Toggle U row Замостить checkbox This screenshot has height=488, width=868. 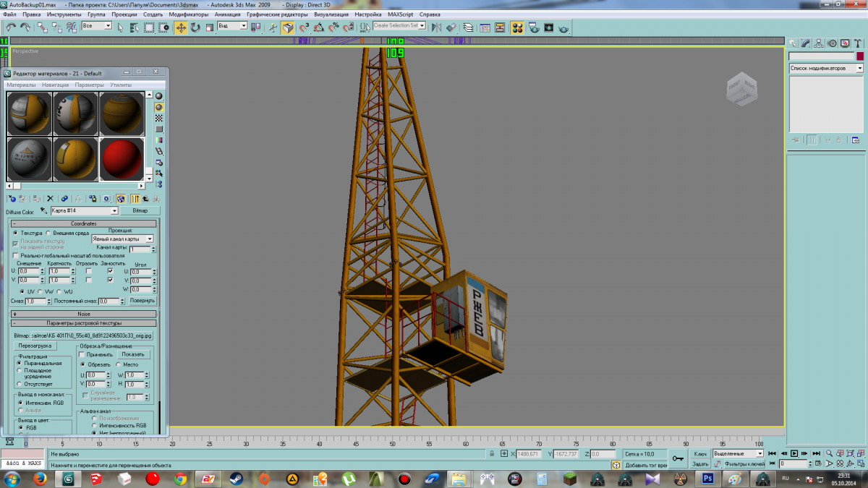(x=110, y=271)
